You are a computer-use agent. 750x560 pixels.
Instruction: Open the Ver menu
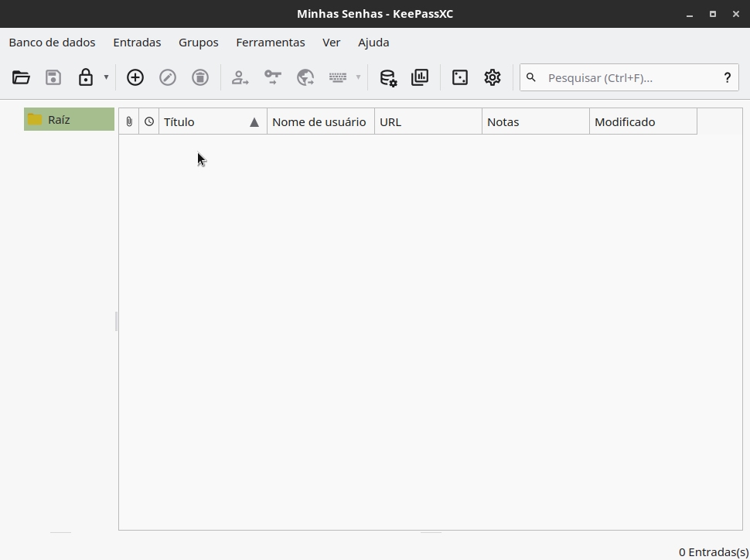pyautogui.click(x=332, y=42)
